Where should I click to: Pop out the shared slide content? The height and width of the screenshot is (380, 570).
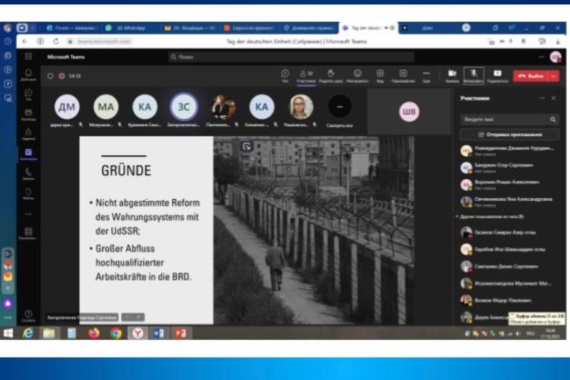[247, 147]
